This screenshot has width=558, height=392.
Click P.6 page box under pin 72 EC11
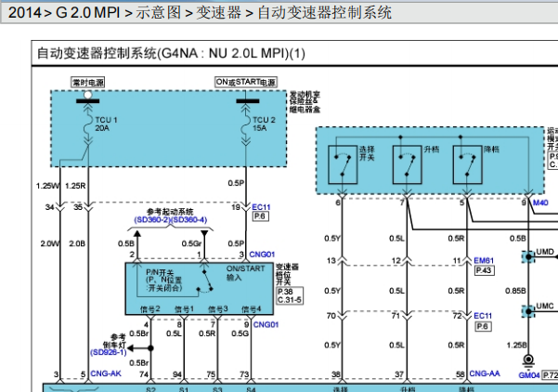[483, 326]
